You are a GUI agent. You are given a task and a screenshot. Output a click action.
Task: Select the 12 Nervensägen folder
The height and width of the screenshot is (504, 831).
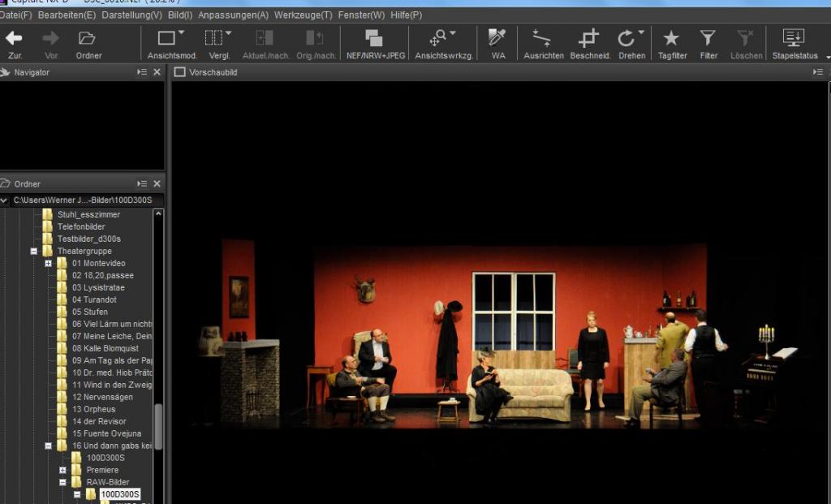(x=103, y=398)
